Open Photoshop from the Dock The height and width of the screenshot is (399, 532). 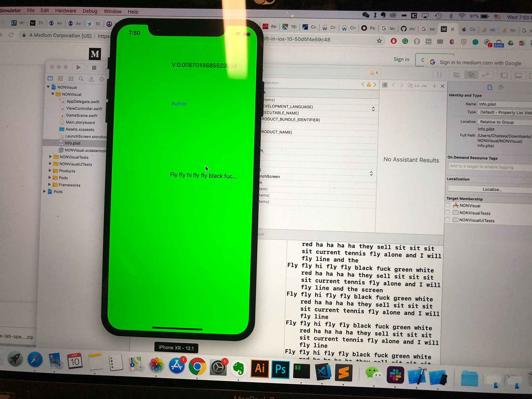pos(280,370)
